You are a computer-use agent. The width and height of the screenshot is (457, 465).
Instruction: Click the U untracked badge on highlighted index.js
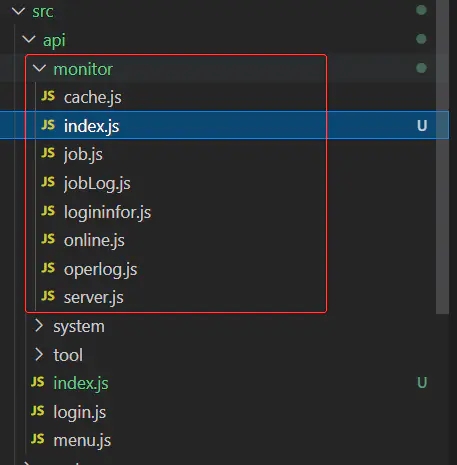click(x=422, y=126)
